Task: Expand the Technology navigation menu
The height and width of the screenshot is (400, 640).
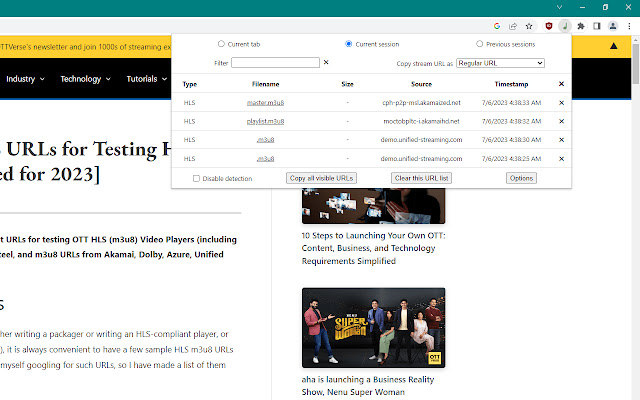Action: point(84,78)
